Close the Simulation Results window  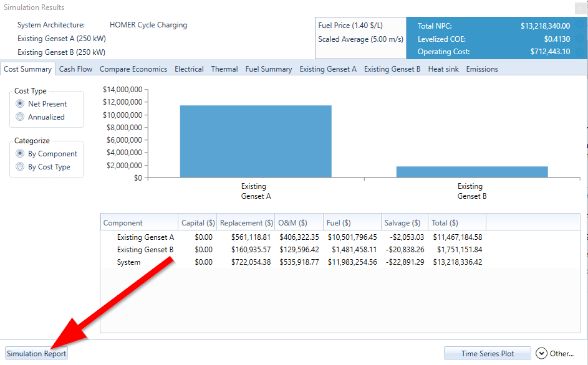[581, 9]
